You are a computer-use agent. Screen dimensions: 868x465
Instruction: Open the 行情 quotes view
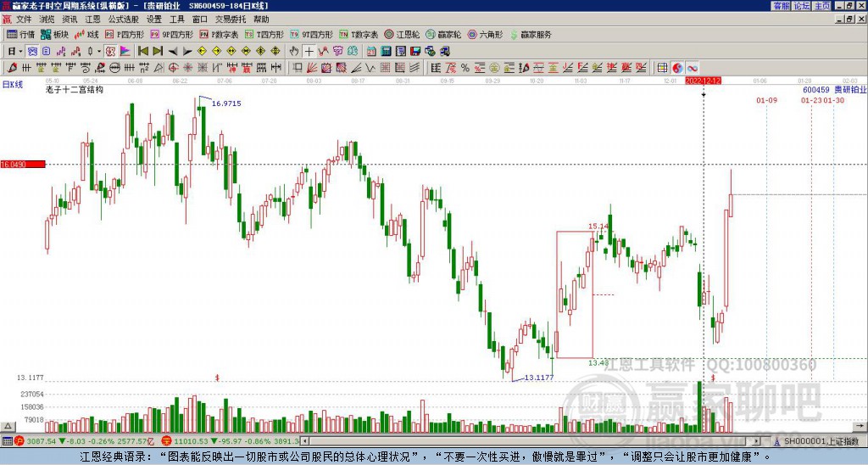tap(21, 34)
